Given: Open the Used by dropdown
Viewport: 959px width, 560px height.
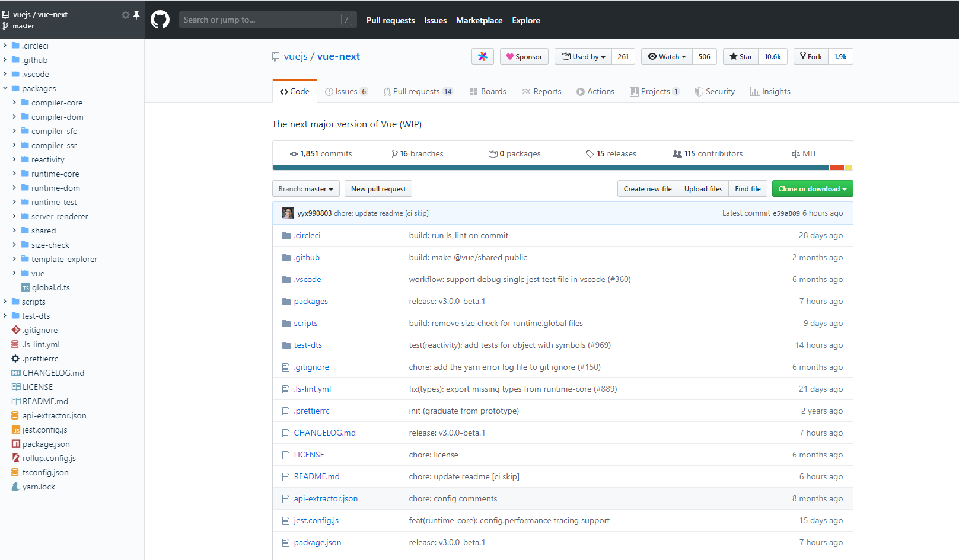Looking at the screenshot, I should [584, 56].
